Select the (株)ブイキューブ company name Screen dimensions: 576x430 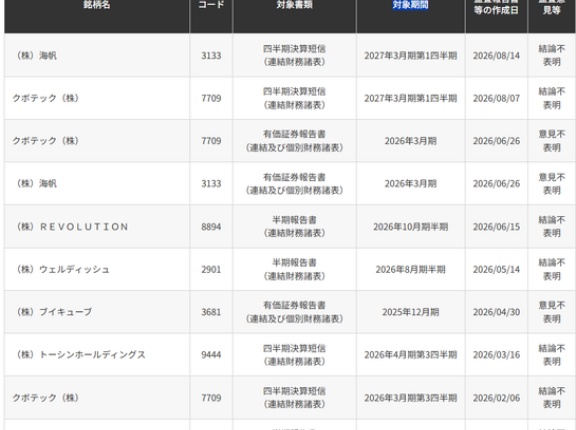coord(53,312)
